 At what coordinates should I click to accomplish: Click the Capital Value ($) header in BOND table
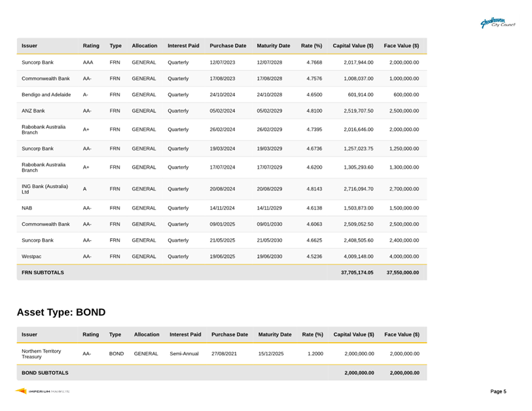click(353, 334)
